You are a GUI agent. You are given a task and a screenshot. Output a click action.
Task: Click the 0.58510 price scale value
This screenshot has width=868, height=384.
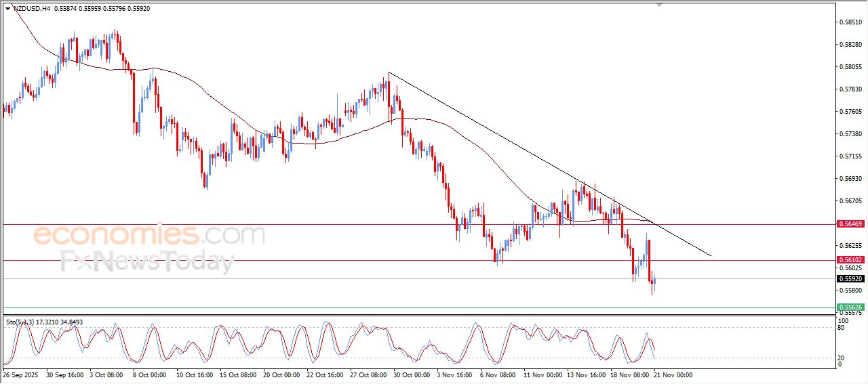(x=850, y=22)
